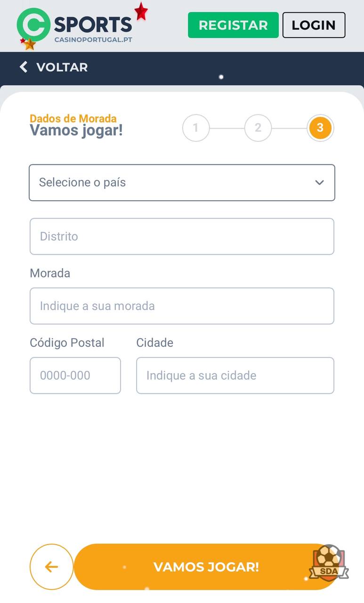
Task: Select the active step 3 circle
Action: click(320, 128)
